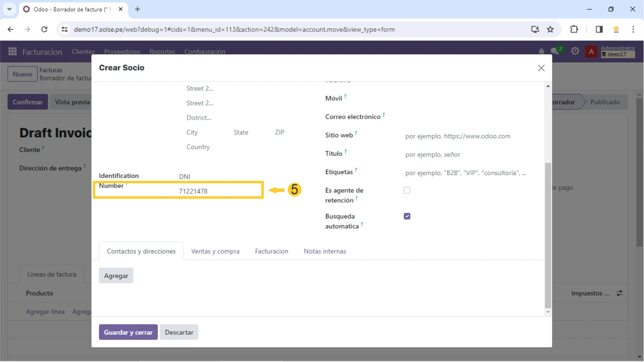Open the activities clock icon
The width and height of the screenshot is (644, 362).
(575, 51)
